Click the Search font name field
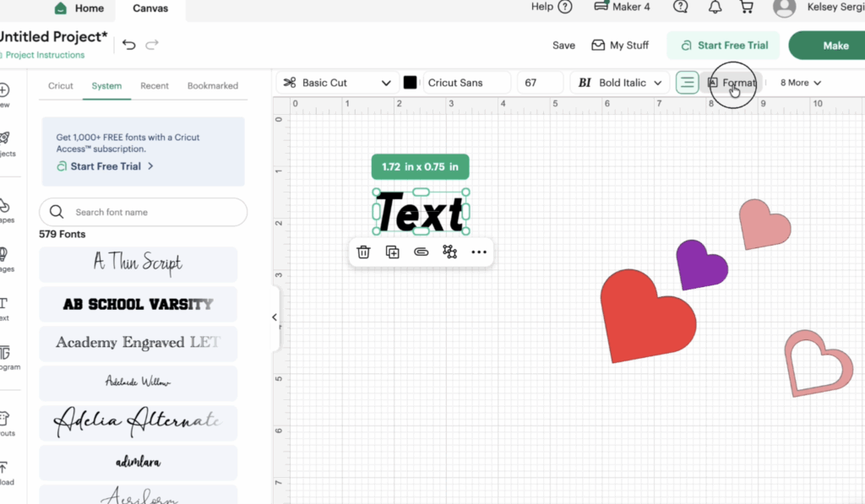Screen dimensions: 865x504 [x=143, y=212]
